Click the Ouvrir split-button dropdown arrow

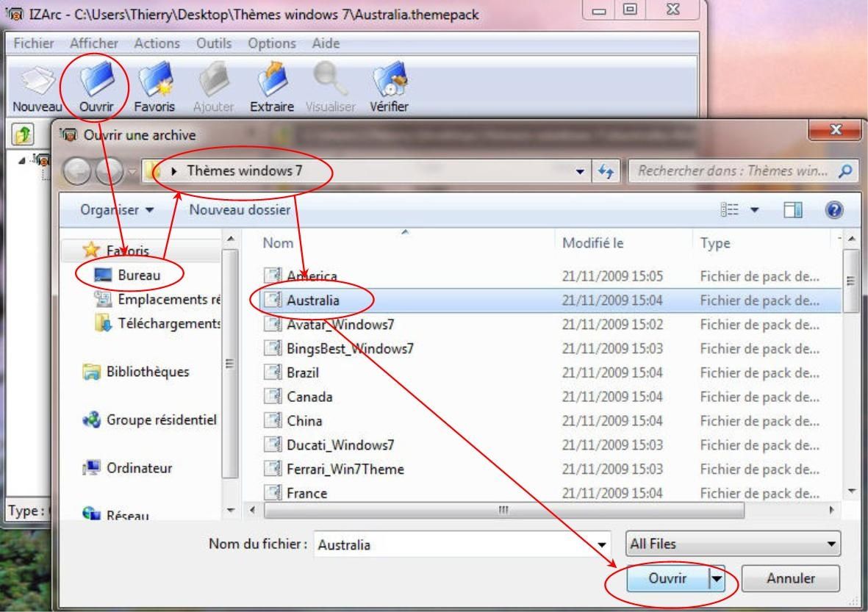point(717,579)
